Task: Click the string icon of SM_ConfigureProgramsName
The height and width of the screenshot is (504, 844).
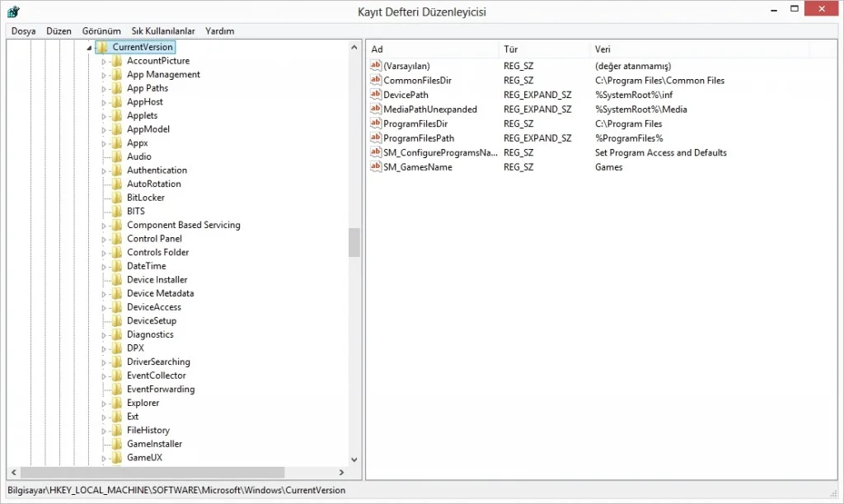Action: (x=376, y=152)
